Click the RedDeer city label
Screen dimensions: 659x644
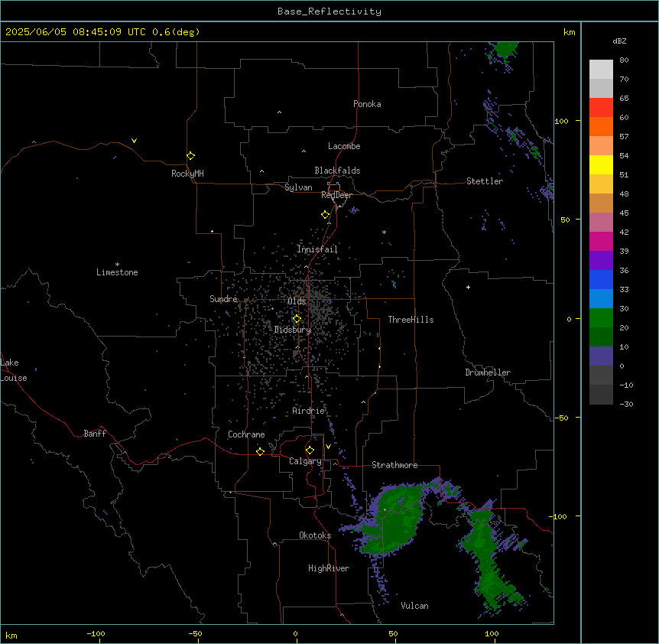coord(336,195)
